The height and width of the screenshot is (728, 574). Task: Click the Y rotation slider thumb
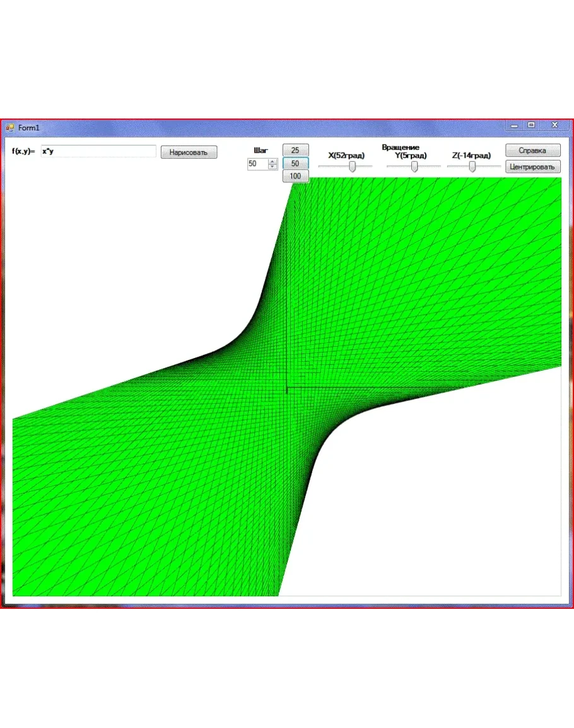(x=414, y=166)
